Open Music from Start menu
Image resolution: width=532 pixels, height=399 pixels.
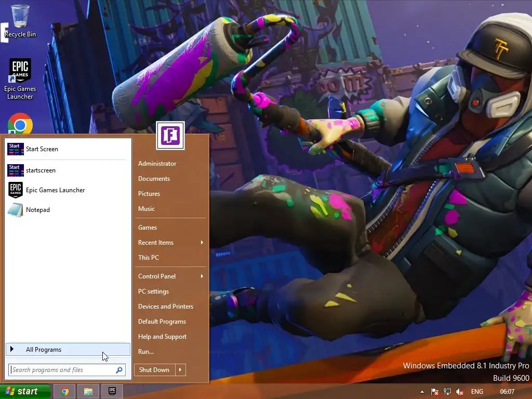(146, 209)
